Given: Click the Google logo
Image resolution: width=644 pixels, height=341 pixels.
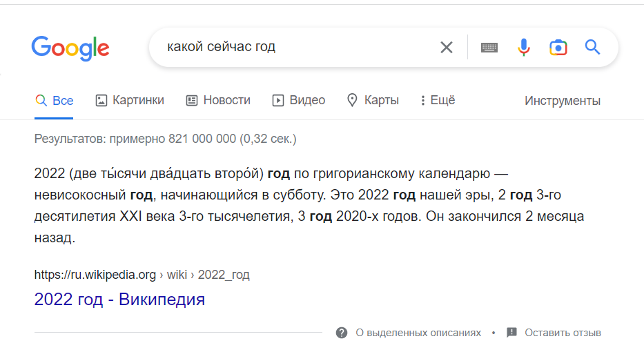Looking at the screenshot, I should [70, 48].
